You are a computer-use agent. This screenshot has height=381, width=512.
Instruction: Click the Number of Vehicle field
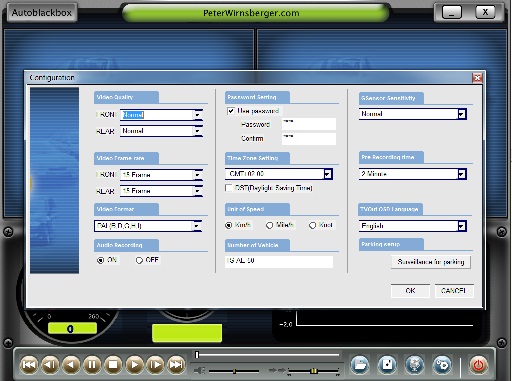[279, 262]
